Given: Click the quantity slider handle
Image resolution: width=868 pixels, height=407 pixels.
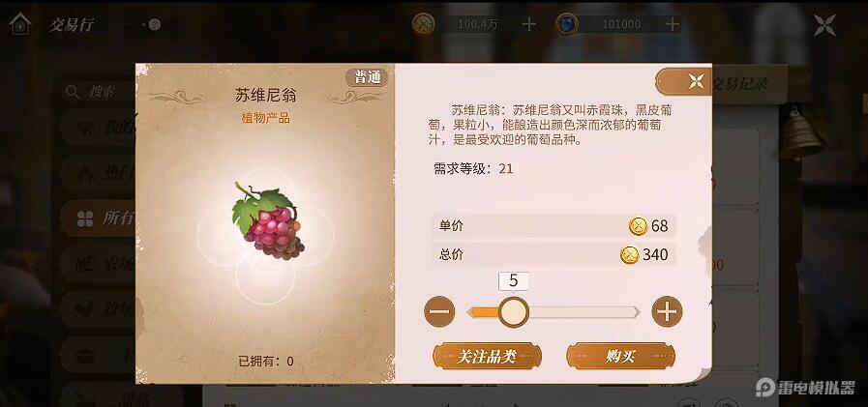Looking at the screenshot, I should [x=513, y=312].
